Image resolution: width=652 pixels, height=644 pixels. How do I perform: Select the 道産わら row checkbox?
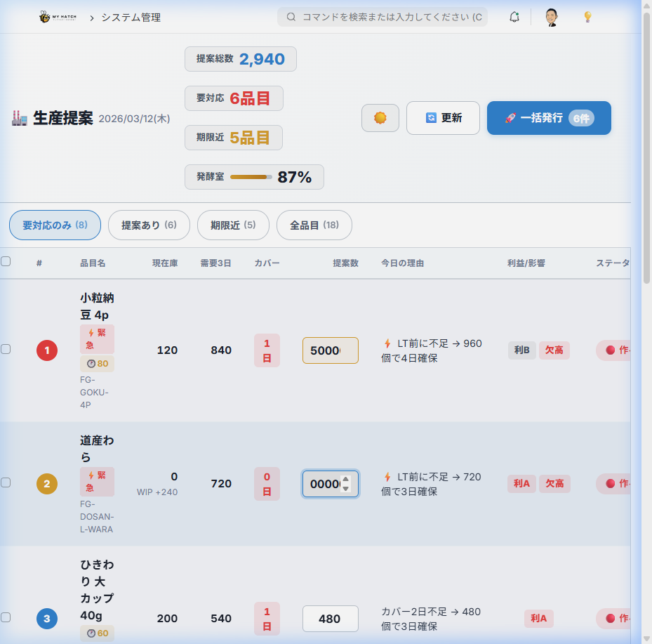click(x=6, y=482)
